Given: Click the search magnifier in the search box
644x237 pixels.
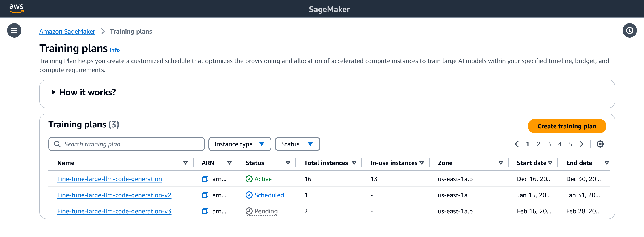Looking at the screenshot, I should [57, 144].
